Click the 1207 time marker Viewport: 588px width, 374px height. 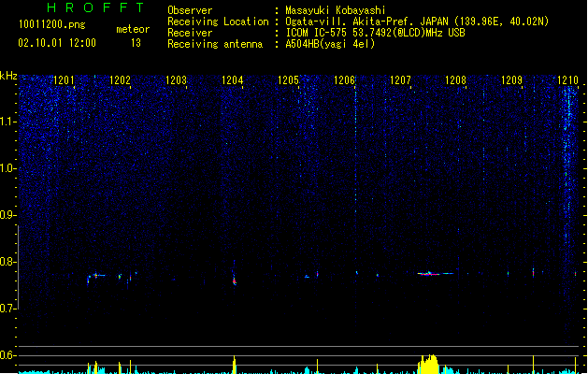(400, 80)
